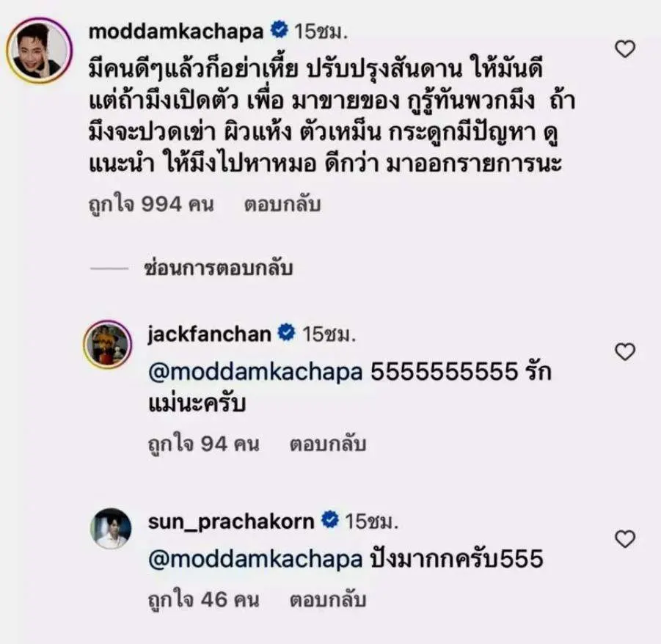View the 46 likes on sun_prachakorn's reply

point(204,600)
